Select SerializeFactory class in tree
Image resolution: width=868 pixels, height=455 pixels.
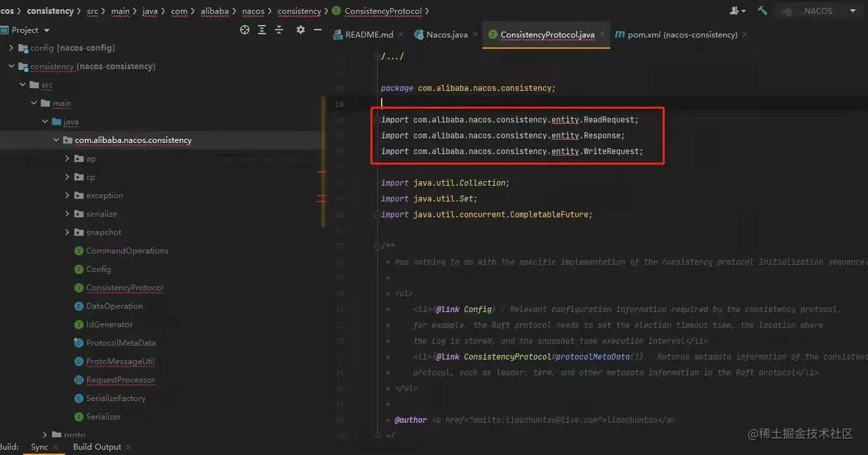click(116, 398)
